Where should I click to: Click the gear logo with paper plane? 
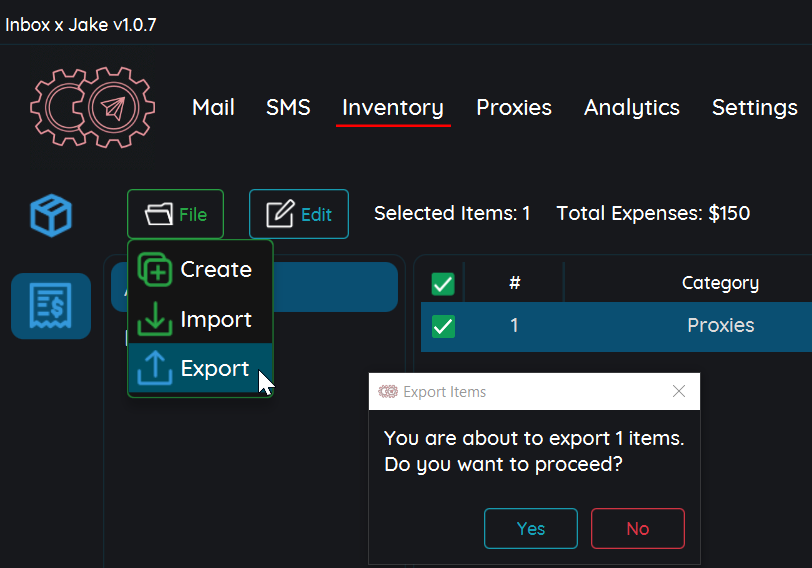point(93,107)
